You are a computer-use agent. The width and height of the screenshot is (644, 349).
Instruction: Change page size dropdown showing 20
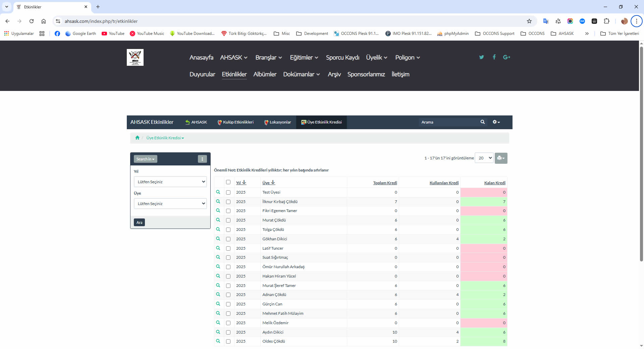click(484, 158)
